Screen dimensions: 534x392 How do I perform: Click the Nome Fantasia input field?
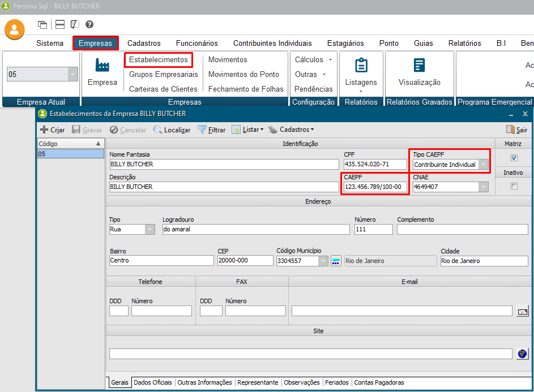[x=224, y=165]
